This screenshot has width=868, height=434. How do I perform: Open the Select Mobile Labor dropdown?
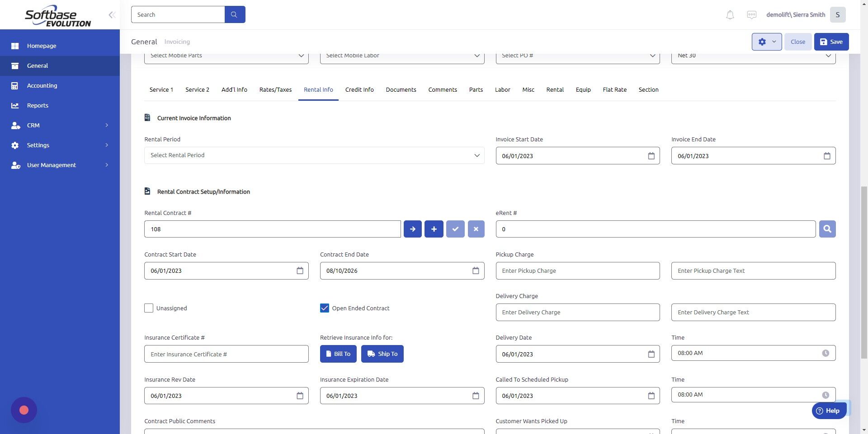pyautogui.click(x=401, y=56)
